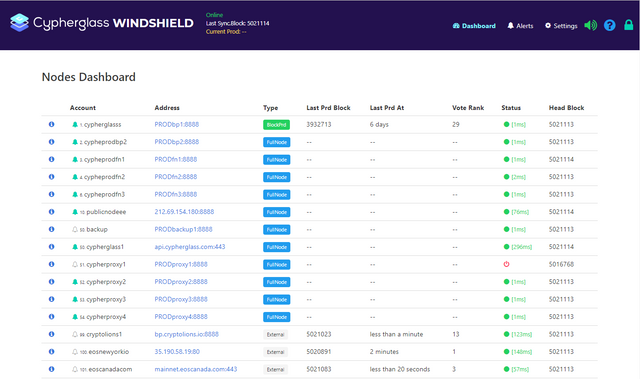Open info icon for cypheprodfn3 row
This screenshot has height=379, width=640.
[51, 194]
